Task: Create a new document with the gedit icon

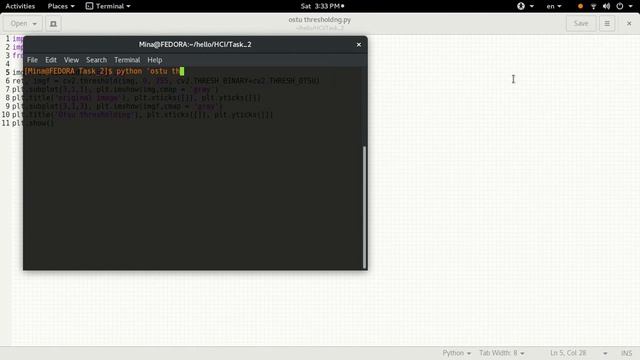Action: 53,24
